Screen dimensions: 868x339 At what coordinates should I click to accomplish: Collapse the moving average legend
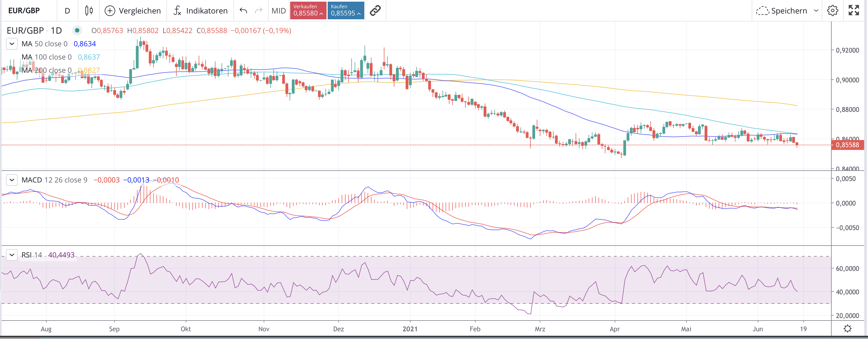click(x=12, y=44)
